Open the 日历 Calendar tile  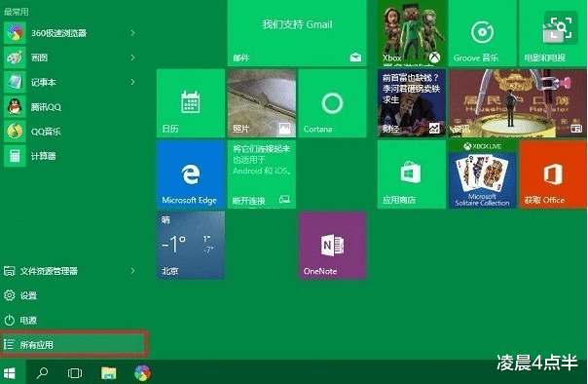click(191, 103)
